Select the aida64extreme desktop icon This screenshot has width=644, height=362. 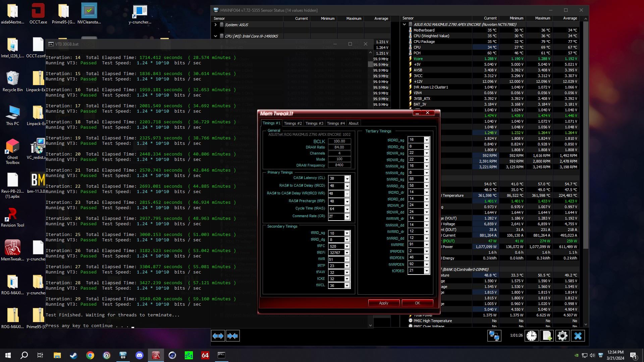coord(13,14)
